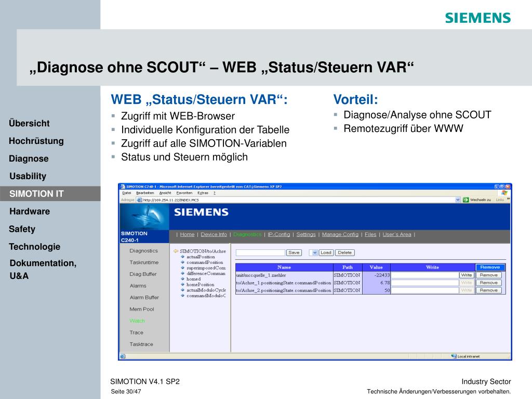Focus write field for unit/mccquelle_1.zaehler
The image size is (532, 399).
tap(425, 275)
